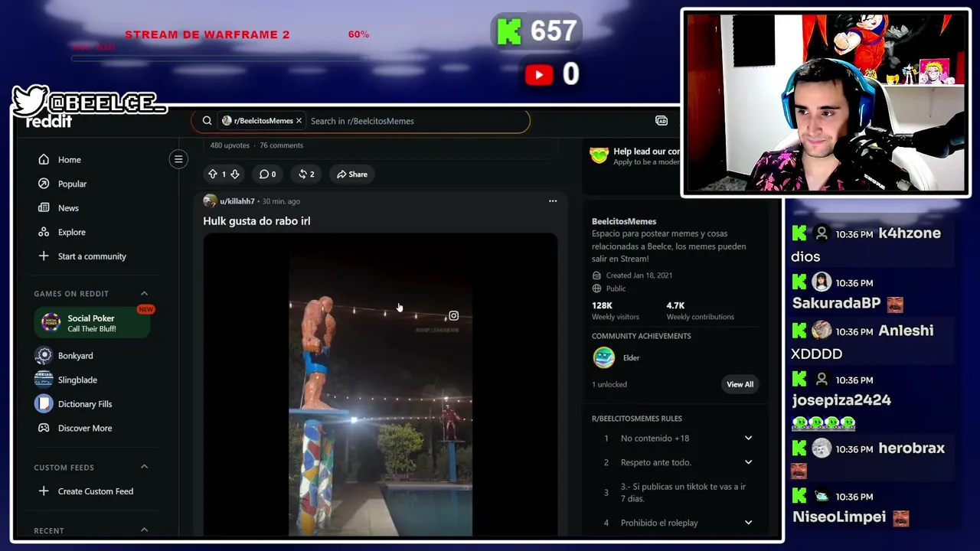980x551 pixels.
Task: Click the 'Help lead our community' heart icon
Action: pos(599,155)
